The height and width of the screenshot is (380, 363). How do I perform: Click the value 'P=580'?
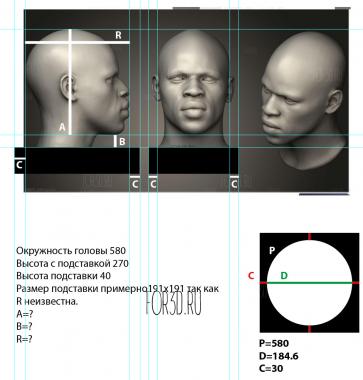click(274, 343)
